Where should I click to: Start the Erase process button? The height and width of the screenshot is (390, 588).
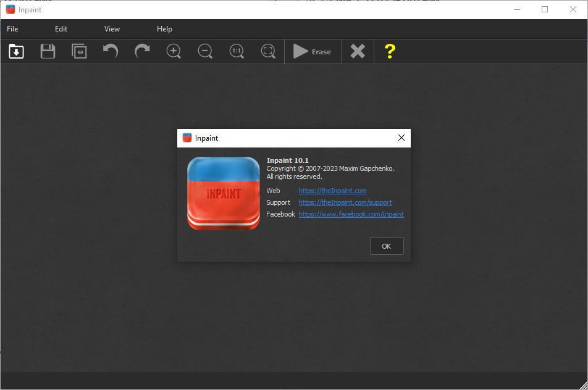pyautogui.click(x=313, y=51)
